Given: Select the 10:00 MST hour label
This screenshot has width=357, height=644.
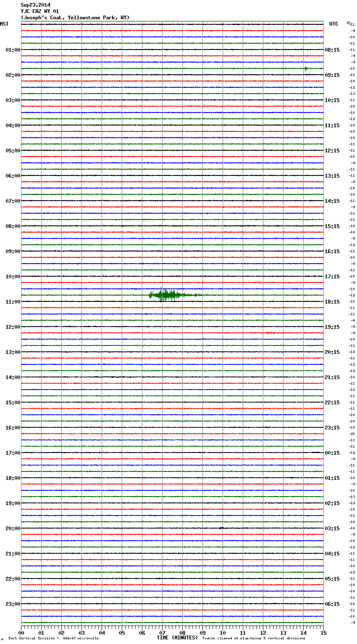Looking at the screenshot, I should (13, 277).
